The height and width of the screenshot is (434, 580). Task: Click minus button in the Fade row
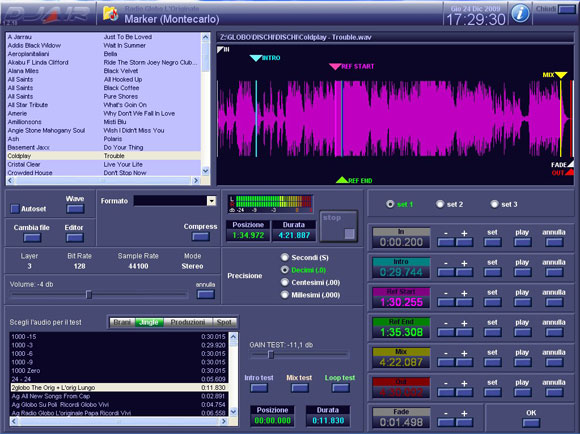(x=446, y=423)
